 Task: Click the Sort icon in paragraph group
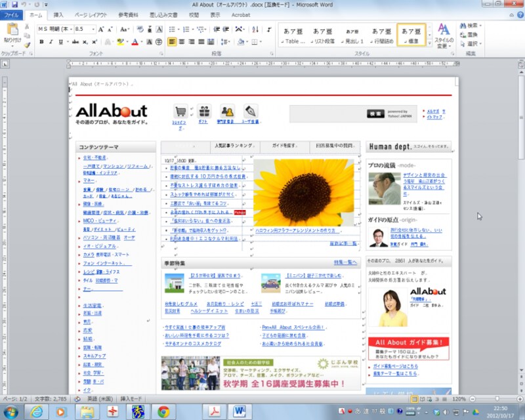coord(255,29)
